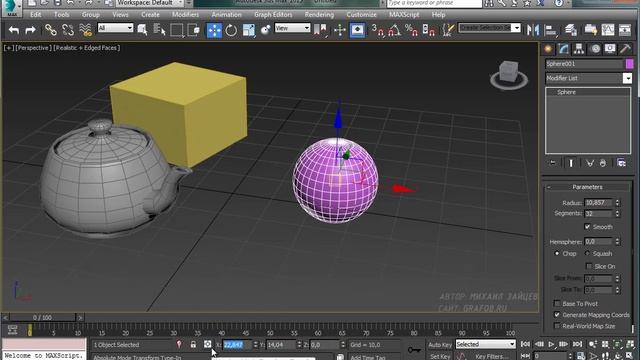Viewport: 640px width, 360px height.
Task: Open the Graph Editors menu
Action: coord(273,14)
